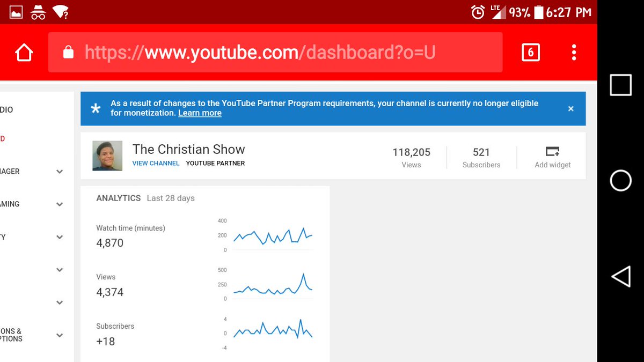Tap the browser home icon
Viewport: 644px width, 362px height.
pyautogui.click(x=24, y=53)
